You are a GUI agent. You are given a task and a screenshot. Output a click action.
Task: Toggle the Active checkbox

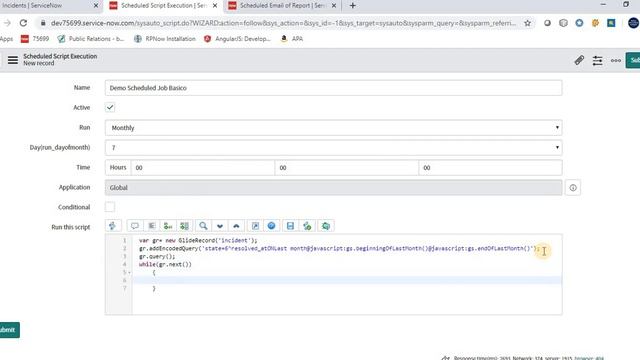click(x=110, y=107)
